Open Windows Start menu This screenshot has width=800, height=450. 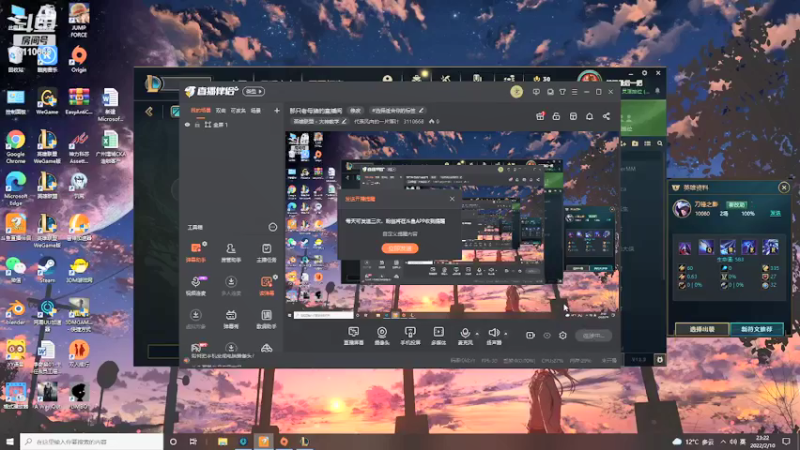coord(10,441)
